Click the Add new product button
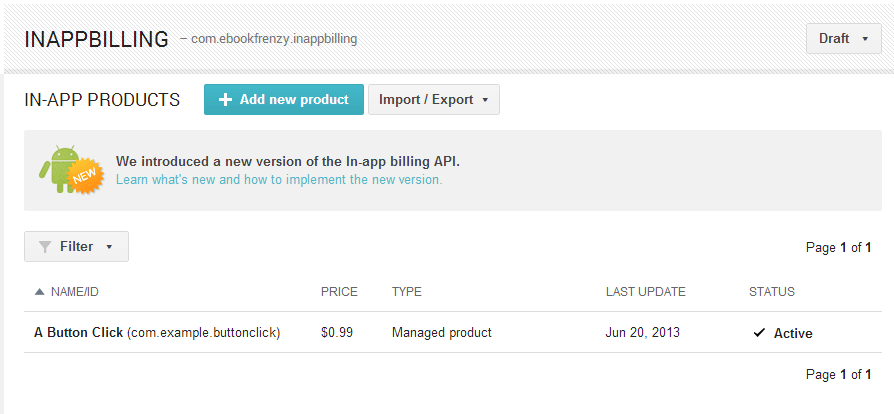This screenshot has height=414, width=894. tap(284, 100)
